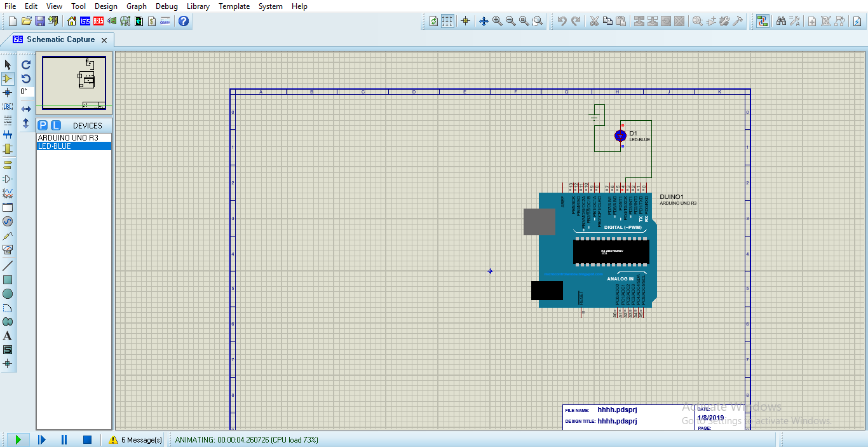Click the Y-Mirror vertical flip icon
The height and width of the screenshot is (447, 868).
click(26, 123)
